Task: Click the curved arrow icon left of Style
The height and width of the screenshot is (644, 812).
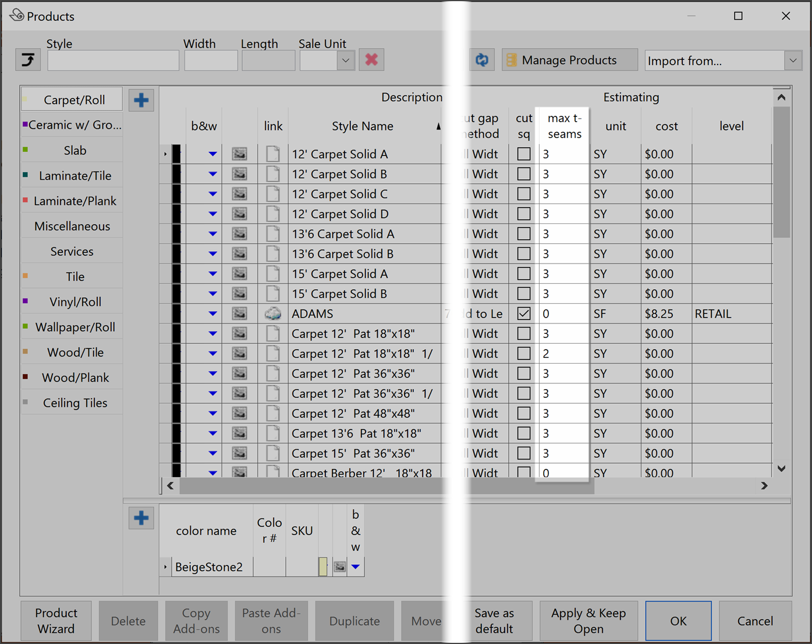Action: coord(28,60)
